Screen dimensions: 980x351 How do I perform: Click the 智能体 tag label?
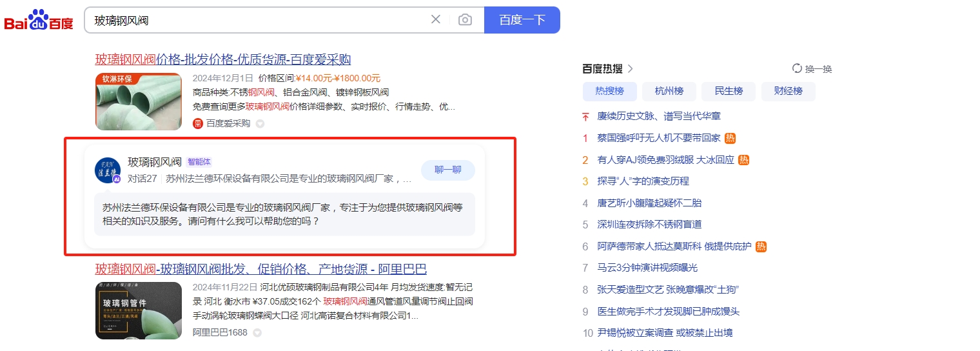point(199,161)
